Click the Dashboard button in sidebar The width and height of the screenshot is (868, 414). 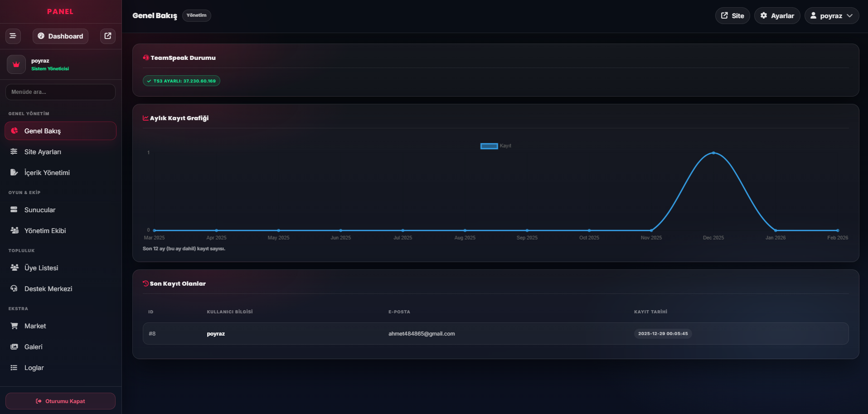60,36
